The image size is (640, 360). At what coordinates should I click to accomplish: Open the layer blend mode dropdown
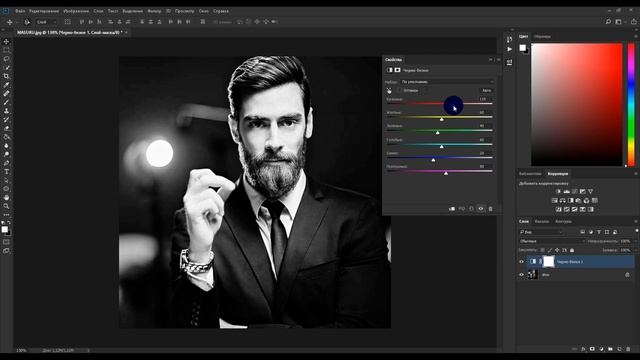point(552,241)
